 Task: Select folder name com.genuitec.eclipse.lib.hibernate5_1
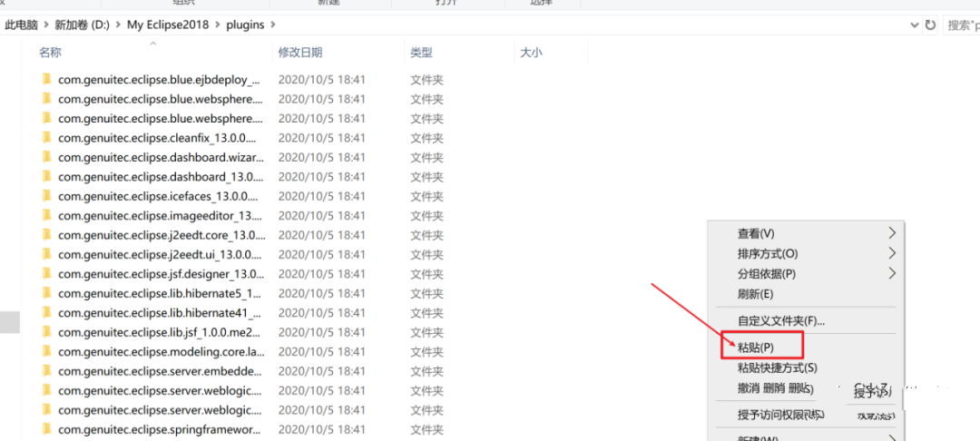[x=160, y=293]
